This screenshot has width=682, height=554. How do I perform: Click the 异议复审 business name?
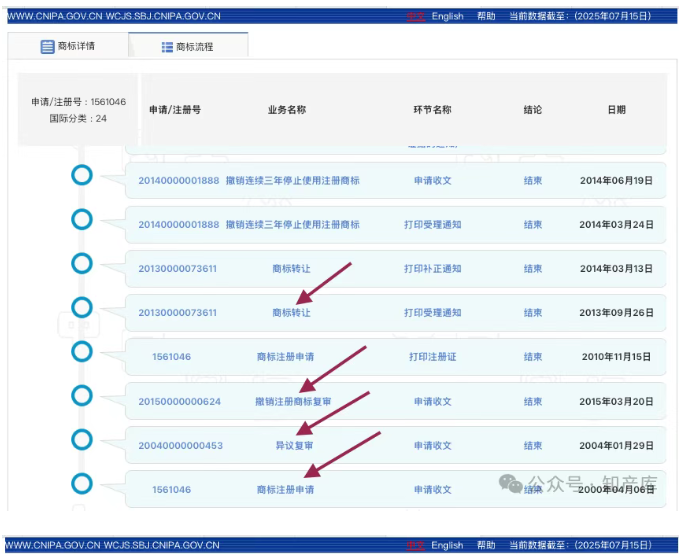click(293, 445)
